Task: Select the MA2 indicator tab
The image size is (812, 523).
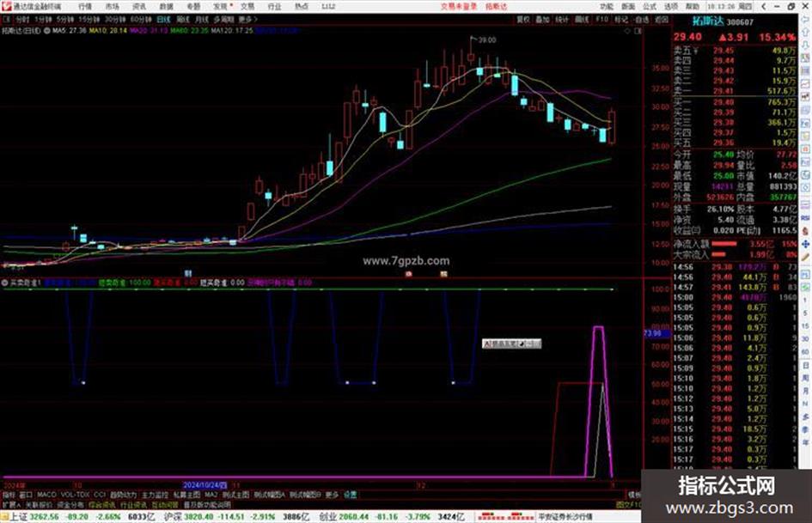Action: coord(211,495)
